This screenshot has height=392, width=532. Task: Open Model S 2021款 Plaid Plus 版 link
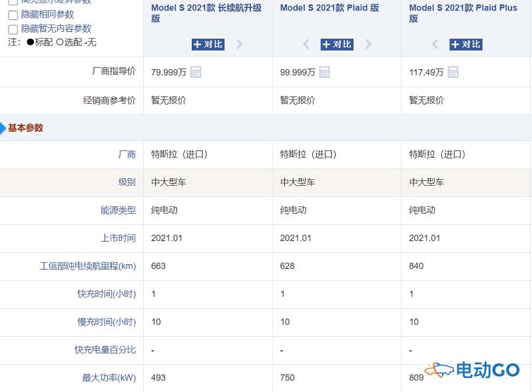point(463,13)
